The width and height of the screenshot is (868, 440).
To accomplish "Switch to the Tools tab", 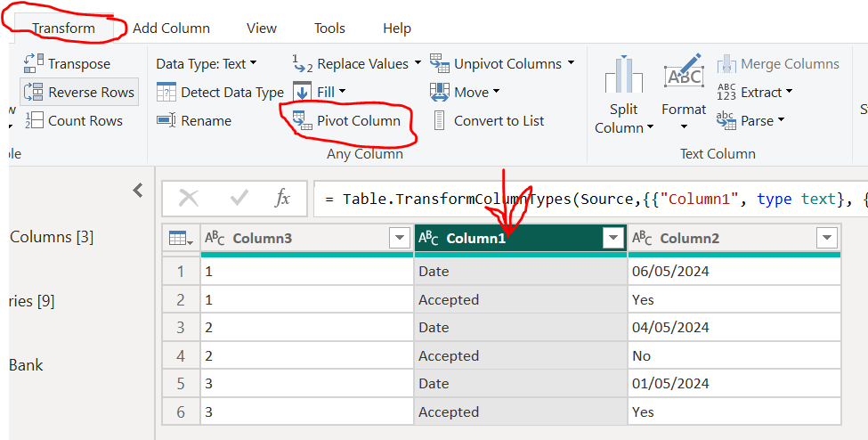I will coord(330,29).
